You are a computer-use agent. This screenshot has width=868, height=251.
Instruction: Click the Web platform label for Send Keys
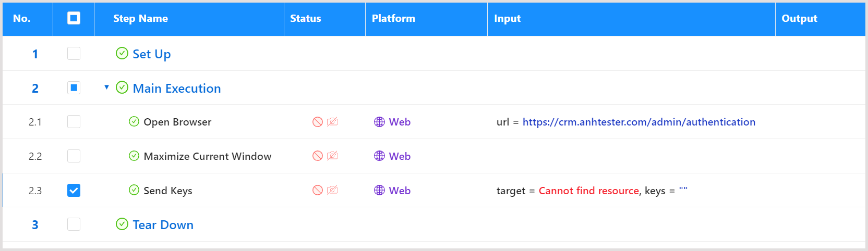(x=400, y=191)
